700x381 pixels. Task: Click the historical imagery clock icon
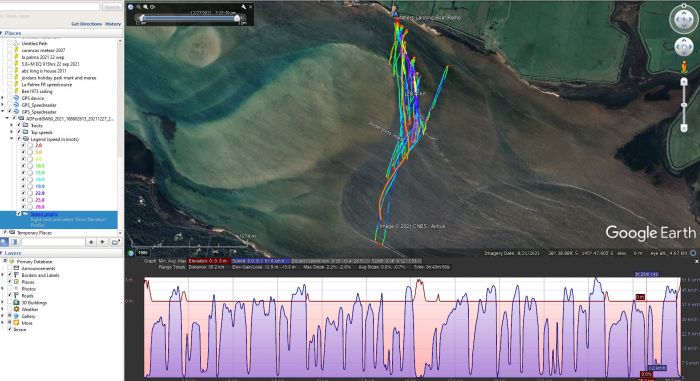130,7
